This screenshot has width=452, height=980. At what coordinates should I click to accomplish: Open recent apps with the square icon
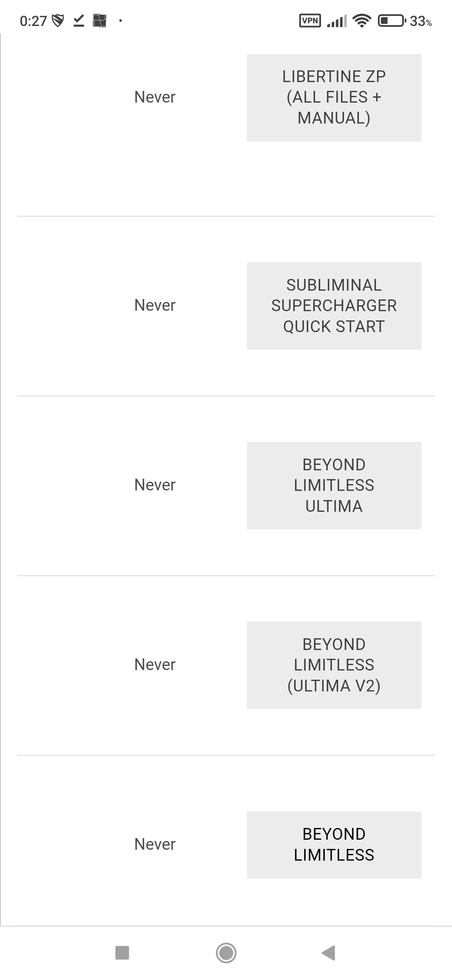coord(122,953)
